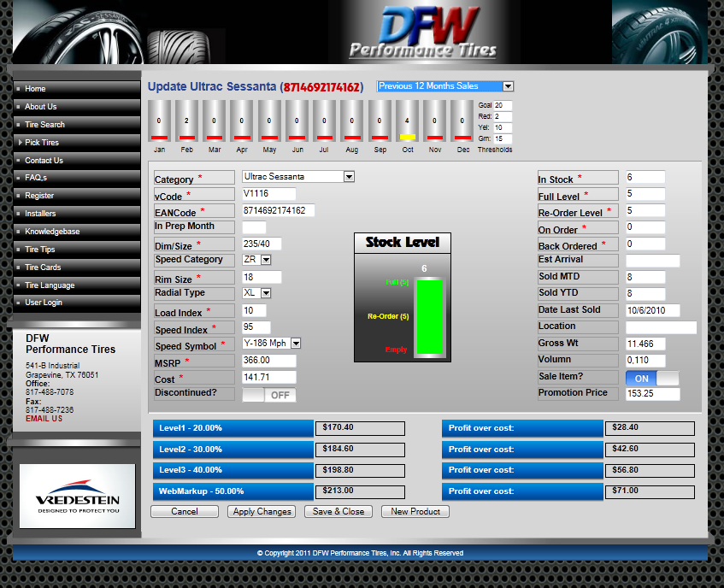This screenshot has width=724, height=588.
Task: Click the EANCode input field
Action: click(279, 210)
